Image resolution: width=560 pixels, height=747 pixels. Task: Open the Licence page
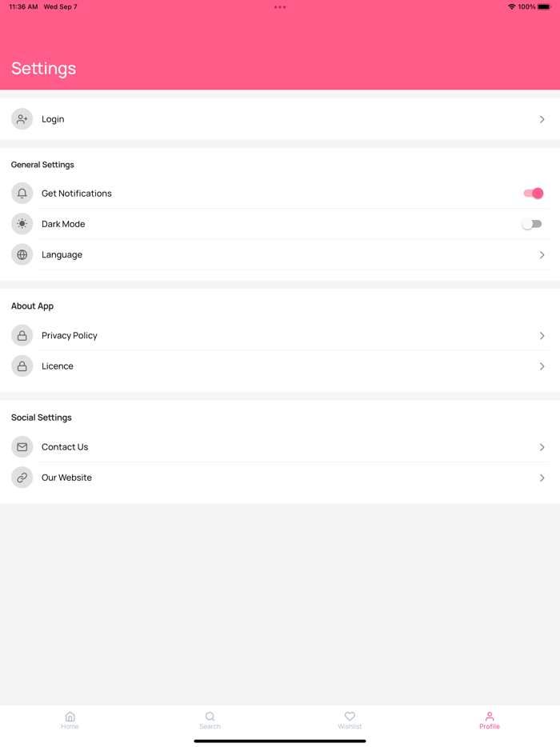[58, 366]
